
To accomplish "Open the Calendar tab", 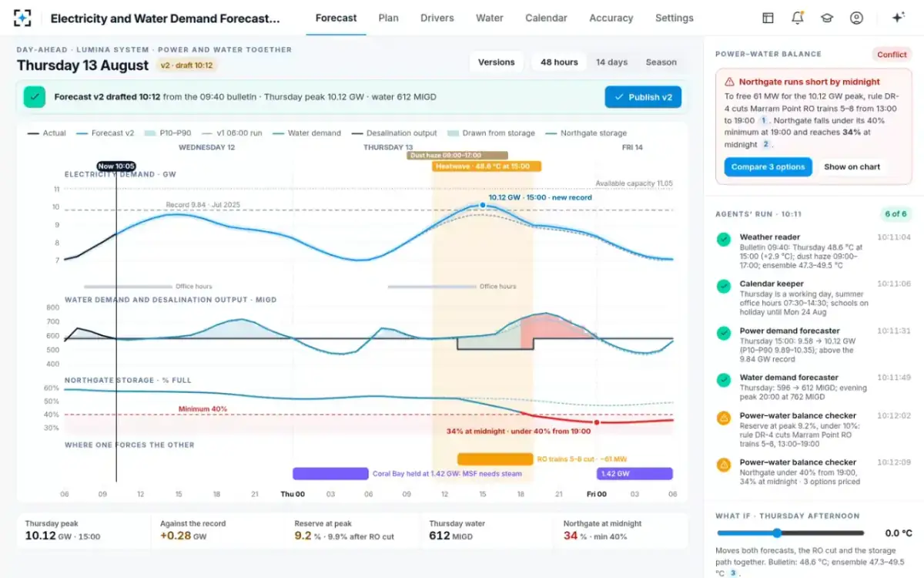I will tap(547, 18).
